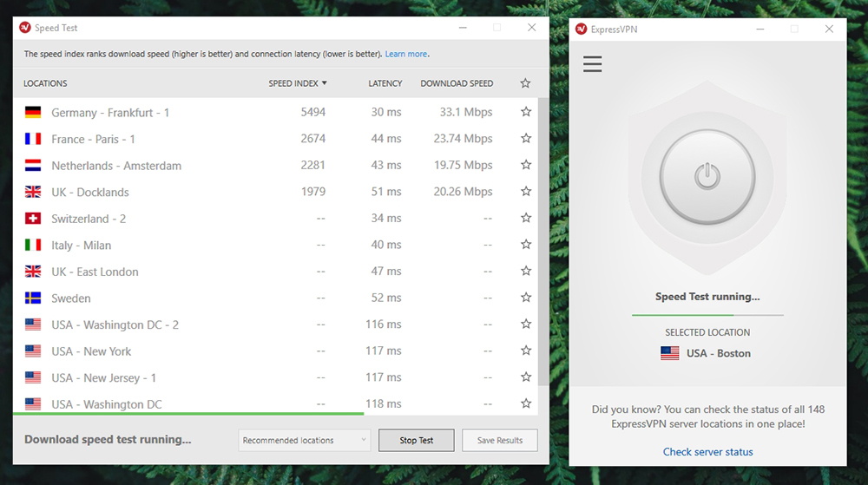Click the USA - New York flag icon
Screen dimensions: 868x485
pyautogui.click(x=33, y=351)
